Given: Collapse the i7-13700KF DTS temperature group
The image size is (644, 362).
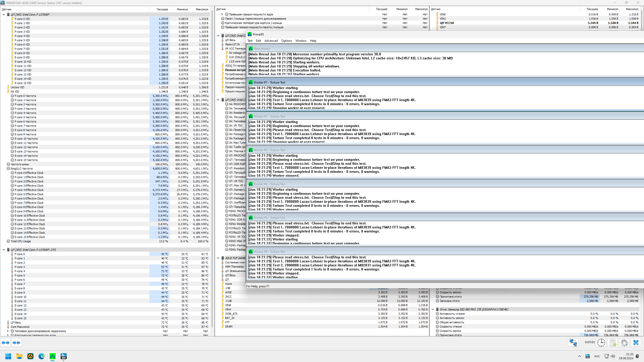Looking at the screenshot, I should click(4, 250).
